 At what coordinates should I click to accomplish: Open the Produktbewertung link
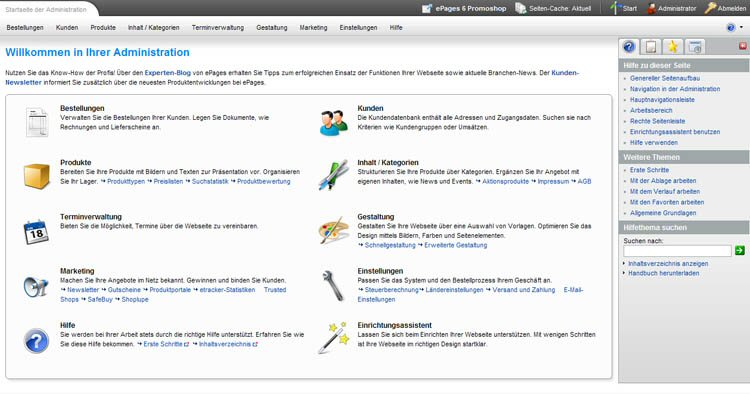point(264,182)
